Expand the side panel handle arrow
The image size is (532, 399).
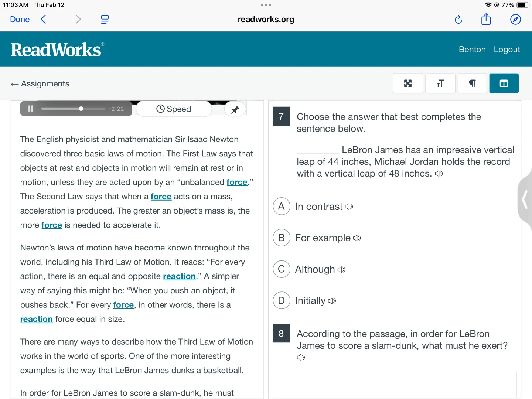point(525,200)
